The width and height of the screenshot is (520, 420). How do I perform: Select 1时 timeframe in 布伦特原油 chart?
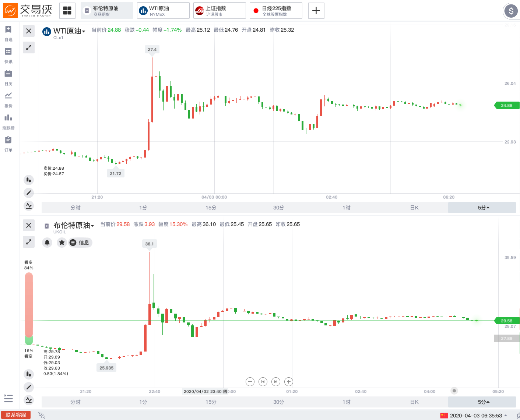(347, 402)
